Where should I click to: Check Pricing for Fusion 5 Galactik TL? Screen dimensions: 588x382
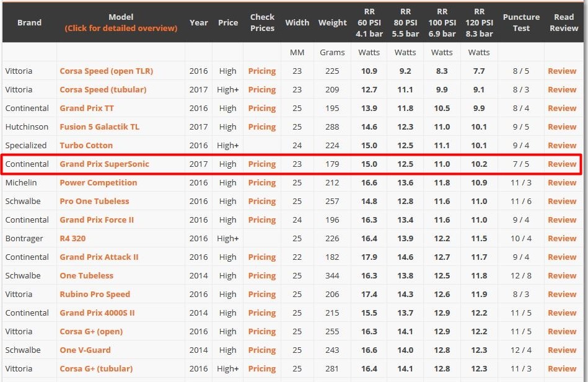[x=261, y=127]
